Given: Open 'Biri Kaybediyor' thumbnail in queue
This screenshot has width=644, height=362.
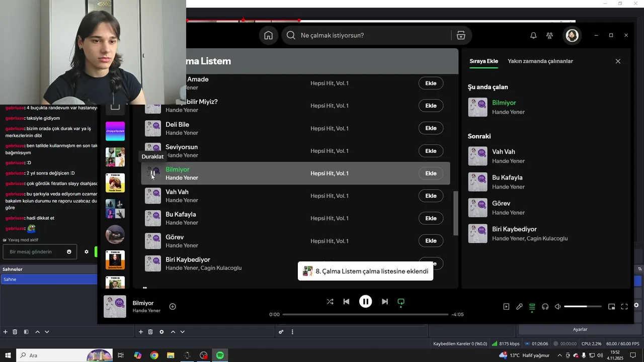Looking at the screenshot, I should 477,233.
